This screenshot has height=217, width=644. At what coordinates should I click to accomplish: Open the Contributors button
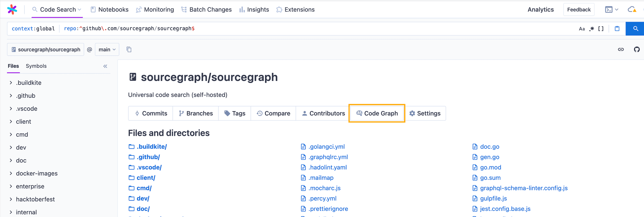[323, 113]
